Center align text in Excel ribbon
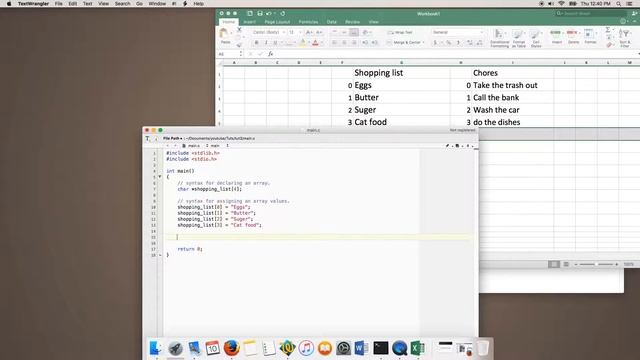Image resolution: width=640 pixels, height=360 pixels. point(344,42)
